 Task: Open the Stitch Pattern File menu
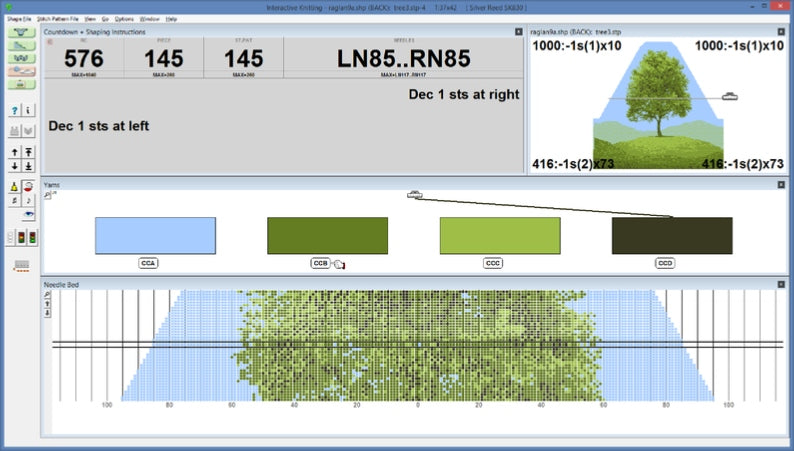[58, 19]
